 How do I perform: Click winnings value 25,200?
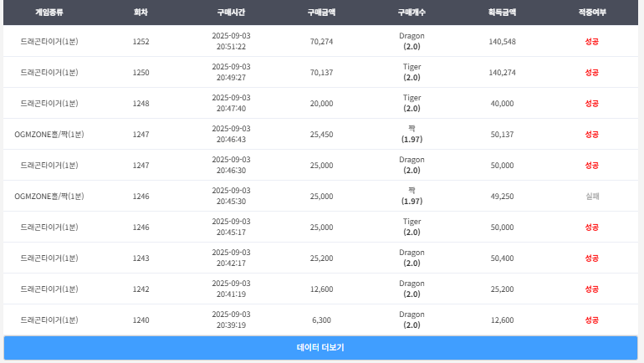(x=503, y=289)
